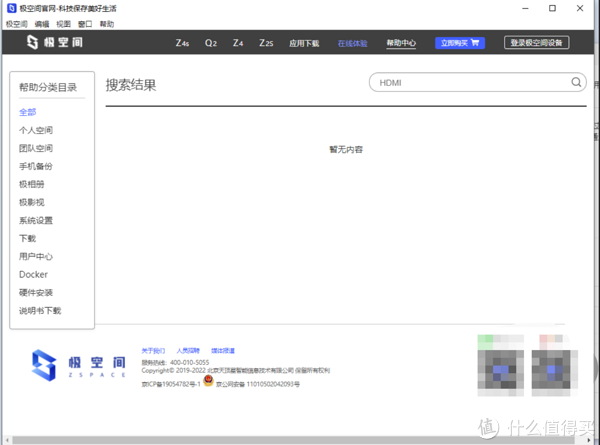The image size is (600, 445).
Task: Open the 帮助 menu
Action: (107, 24)
